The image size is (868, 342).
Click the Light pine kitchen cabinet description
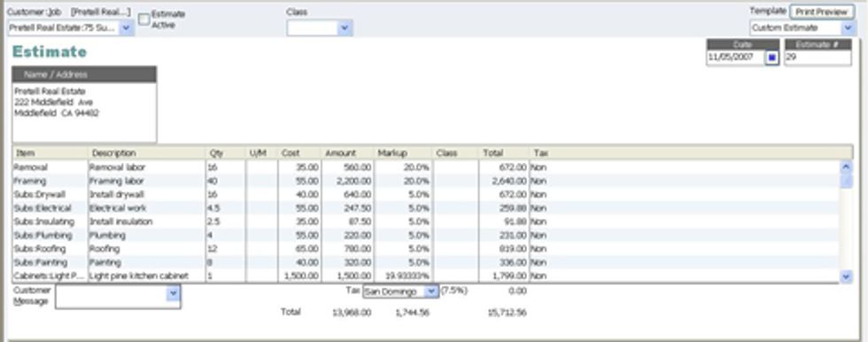point(147,276)
